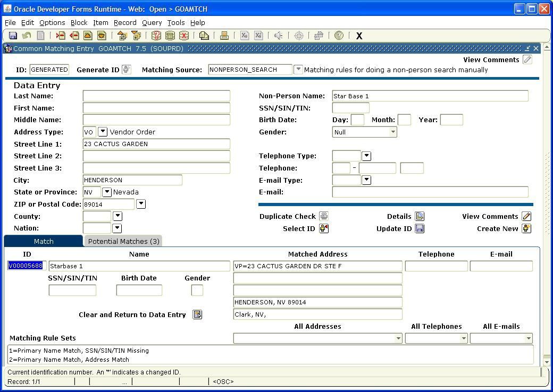The height and width of the screenshot is (392, 553).
Task: Click the Select ID icon
Action: 324,228
